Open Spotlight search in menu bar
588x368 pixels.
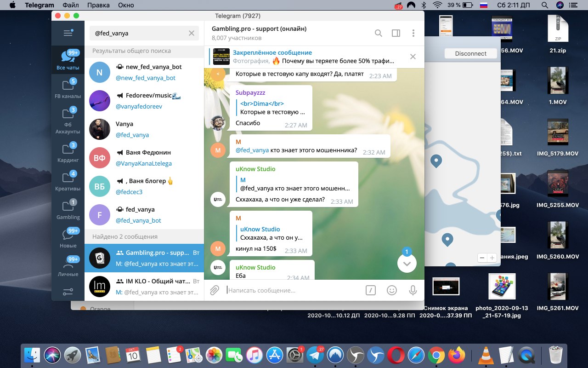point(545,5)
